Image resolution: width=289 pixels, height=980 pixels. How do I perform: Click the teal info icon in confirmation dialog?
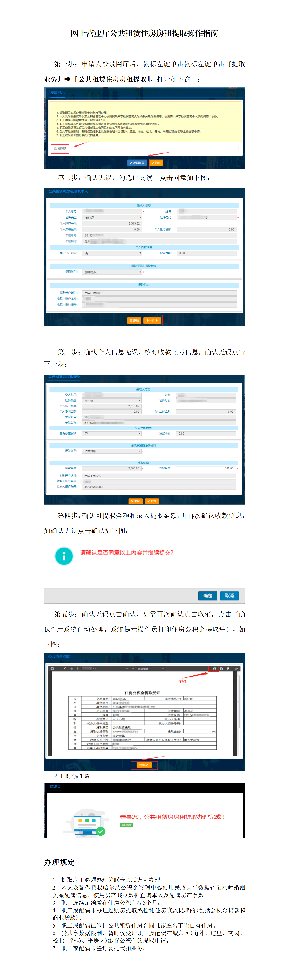click(x=64, y=556)
